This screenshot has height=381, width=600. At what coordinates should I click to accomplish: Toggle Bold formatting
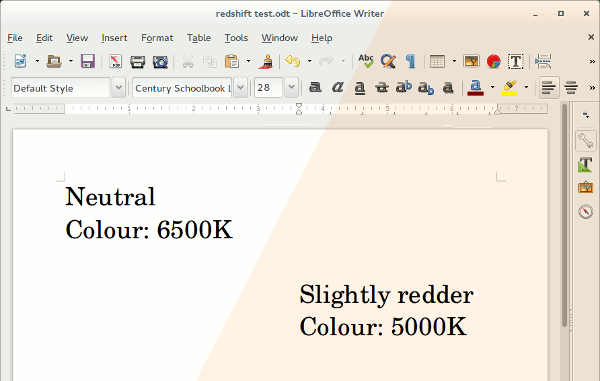(x=315, y=88)
